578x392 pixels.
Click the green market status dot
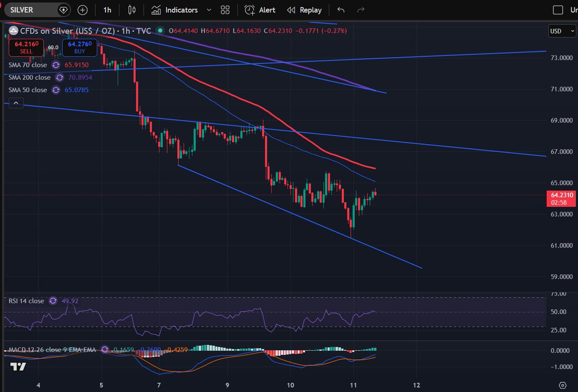[159, 31]
